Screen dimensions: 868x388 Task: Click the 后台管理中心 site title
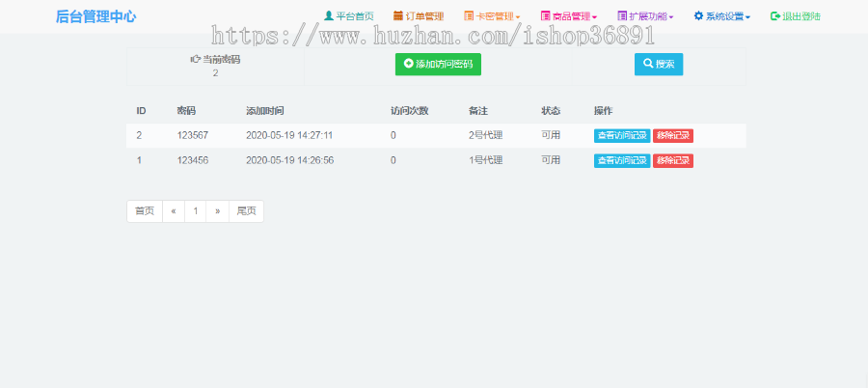(95, 16)
